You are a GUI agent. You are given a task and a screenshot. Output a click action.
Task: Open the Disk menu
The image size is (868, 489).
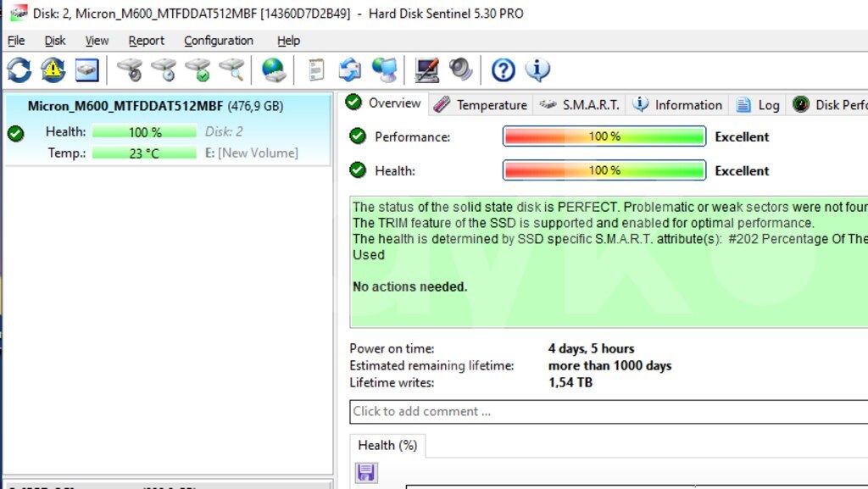pyautogui.click(x=55, y=41)
